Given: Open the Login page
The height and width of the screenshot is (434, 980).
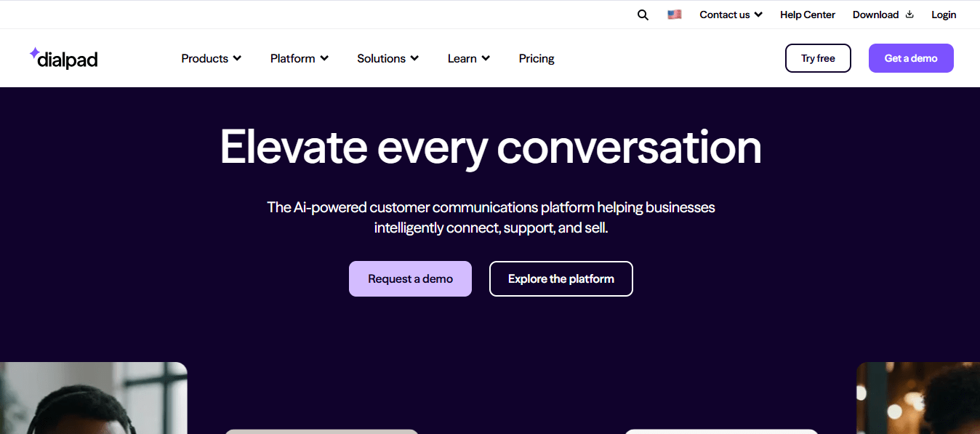Looking at the screenshot, I should pos(944,15).
